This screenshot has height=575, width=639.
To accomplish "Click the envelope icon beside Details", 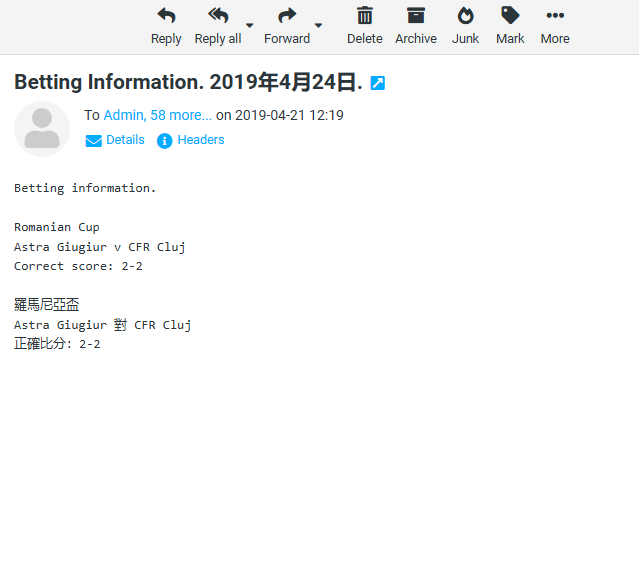I will click(x=94, y=141).
